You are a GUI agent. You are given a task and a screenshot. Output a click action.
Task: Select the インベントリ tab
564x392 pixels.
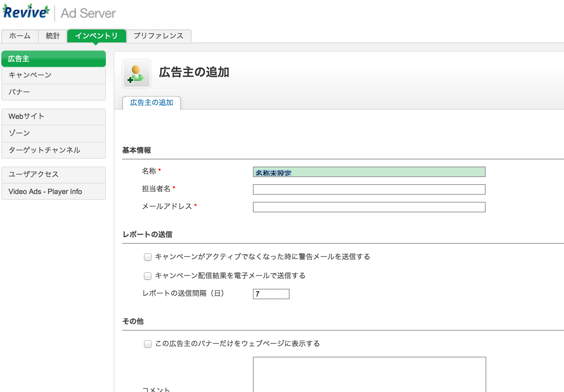[96, 36]
